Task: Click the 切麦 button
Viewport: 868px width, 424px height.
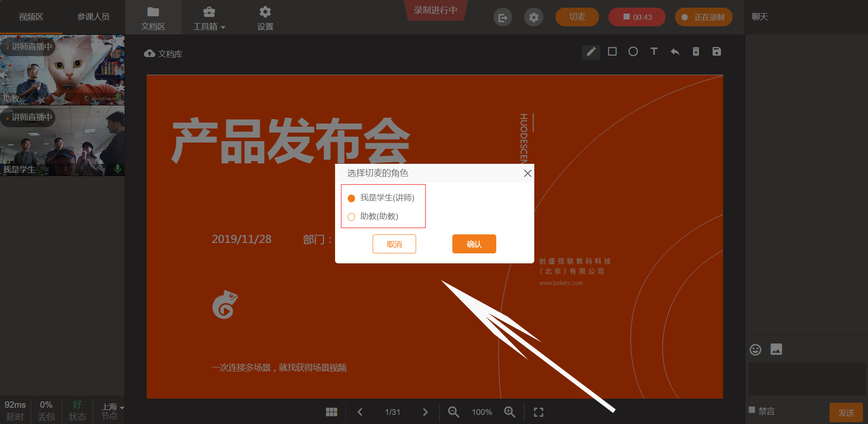Action: 577,17
